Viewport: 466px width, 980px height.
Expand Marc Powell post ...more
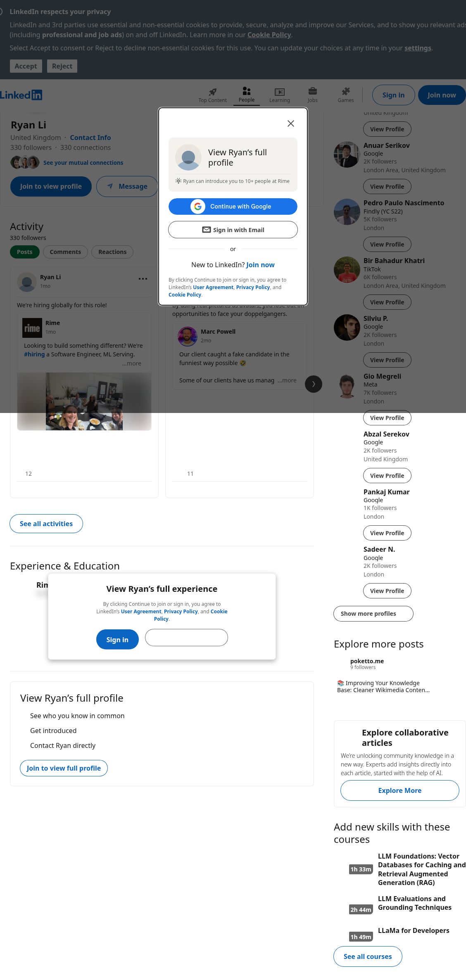pos(287,380)
